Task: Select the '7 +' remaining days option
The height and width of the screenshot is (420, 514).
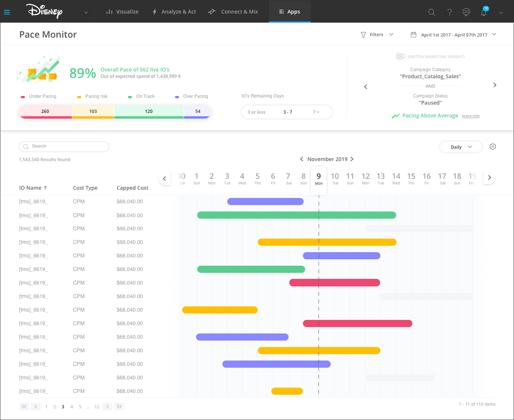Action: pyautogui.click(x=316, y=112)
